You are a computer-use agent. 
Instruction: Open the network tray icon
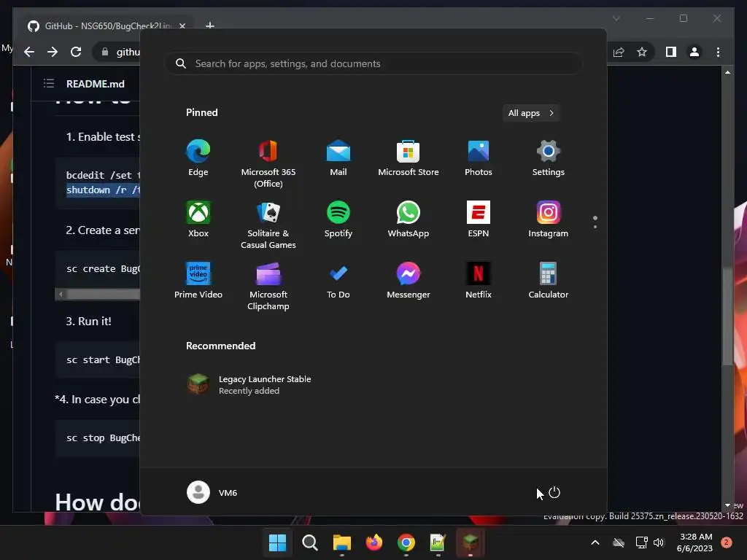tap(641, 542)
